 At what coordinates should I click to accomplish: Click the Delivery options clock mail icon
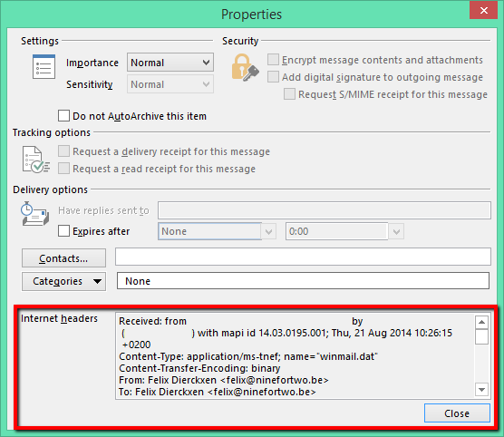(34, 214)
